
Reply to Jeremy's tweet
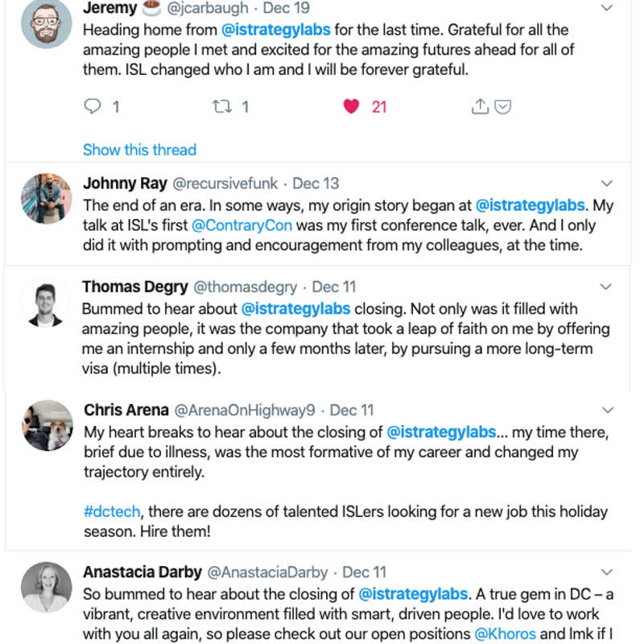coord(93,106)
